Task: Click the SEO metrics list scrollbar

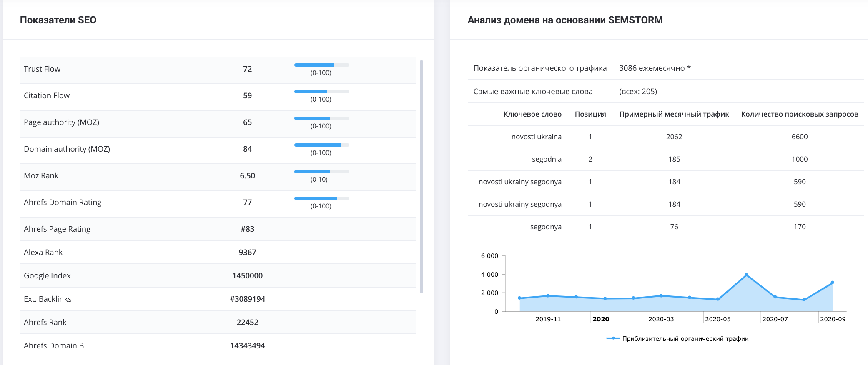Action: (x=421, y=177)
